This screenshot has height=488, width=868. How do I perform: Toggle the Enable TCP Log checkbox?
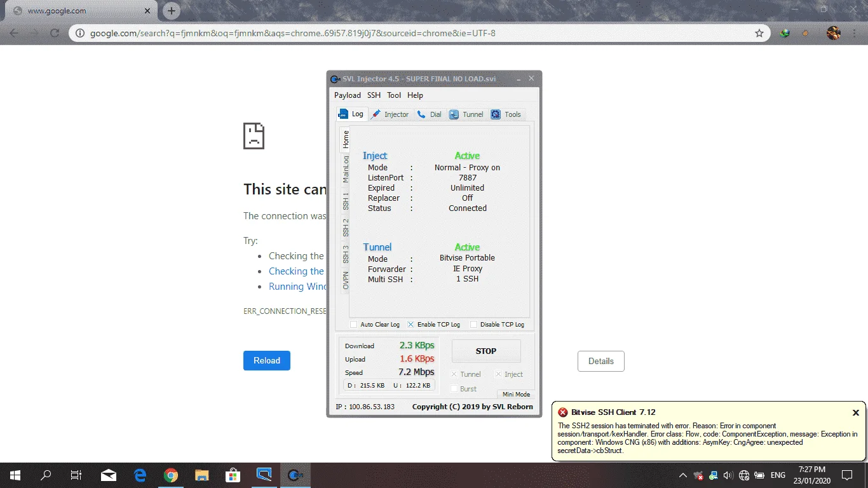(410, 325)
